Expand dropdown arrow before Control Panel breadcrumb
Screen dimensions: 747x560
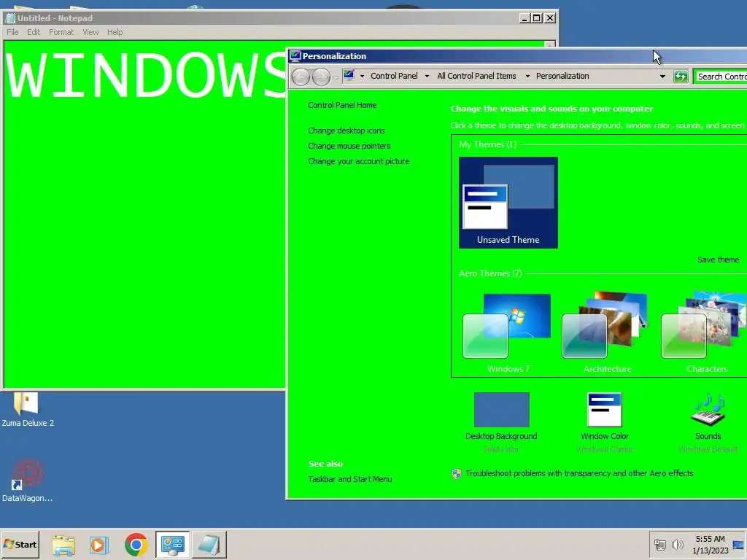pyautogui.click(x=362, y=76)
